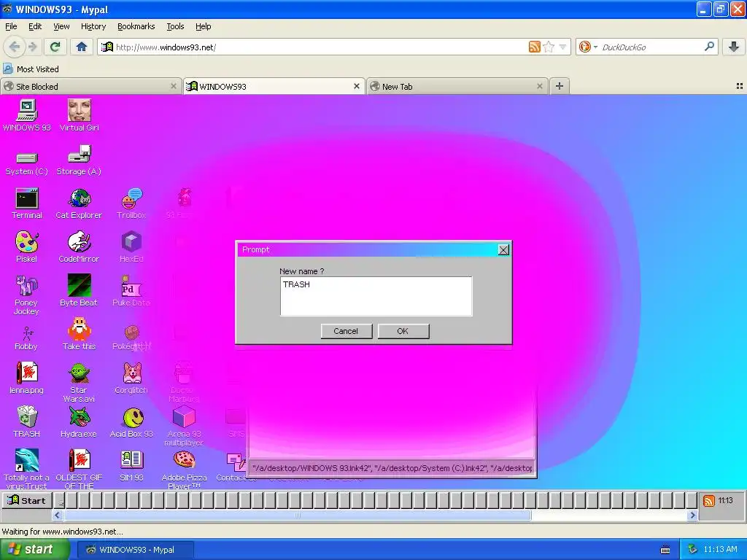Open the Totally not a virus dolphin icon

[x=27, y=469]
